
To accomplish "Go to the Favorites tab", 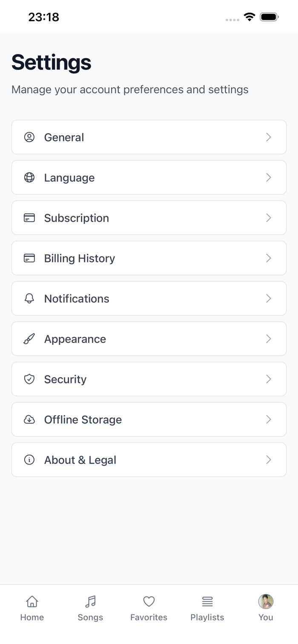I will 149,608.
